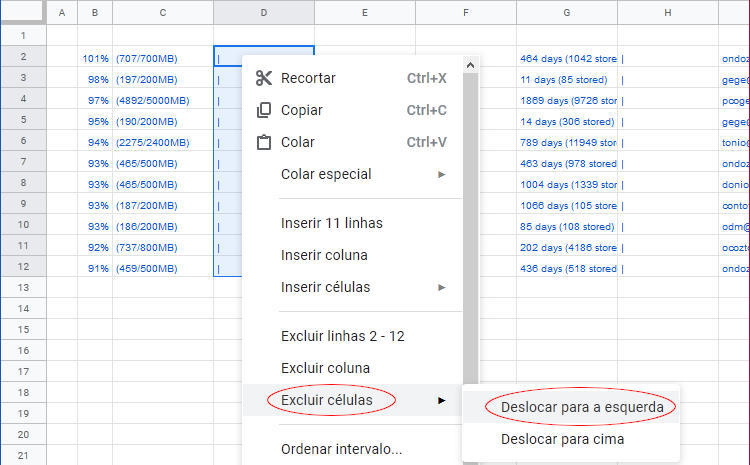Click the scissors icon next to Recortar
Screen dimensions: 750x465
pyautogui.click(x=264, y=78)
